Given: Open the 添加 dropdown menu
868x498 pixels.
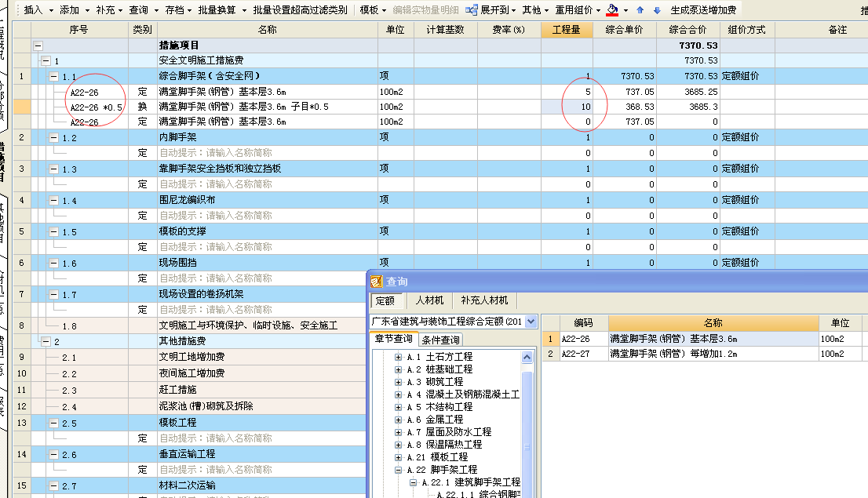Looking at the screenshot, I should [x=75, y=10].
